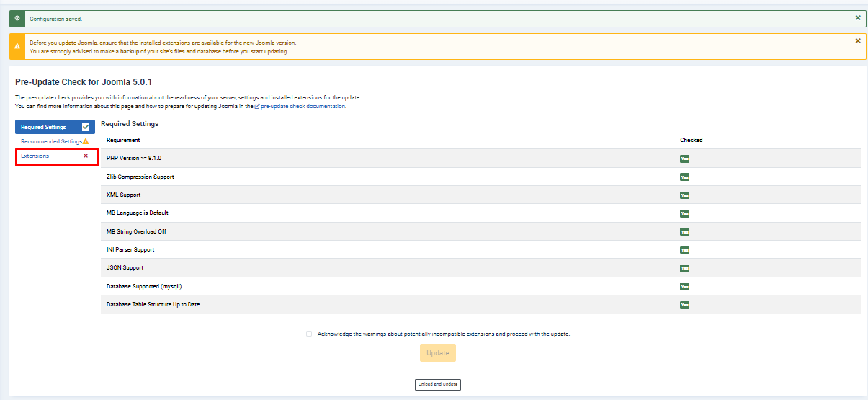This screenshot has height=400, width=868.
Task: Click the warning triangle beside Recommended Settings
Action: tap(86, 142)
